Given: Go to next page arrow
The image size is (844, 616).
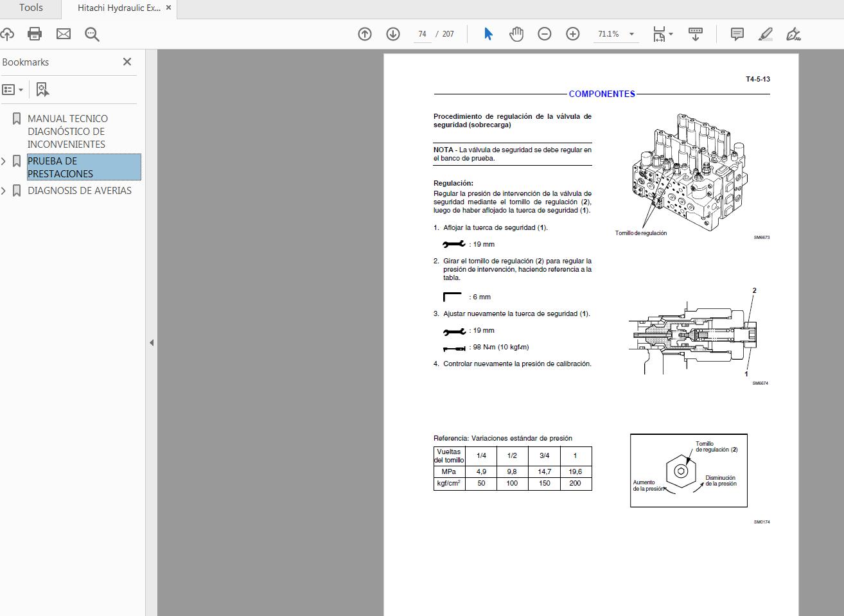Looking at the screenshot, I should (x=393, y=34).
